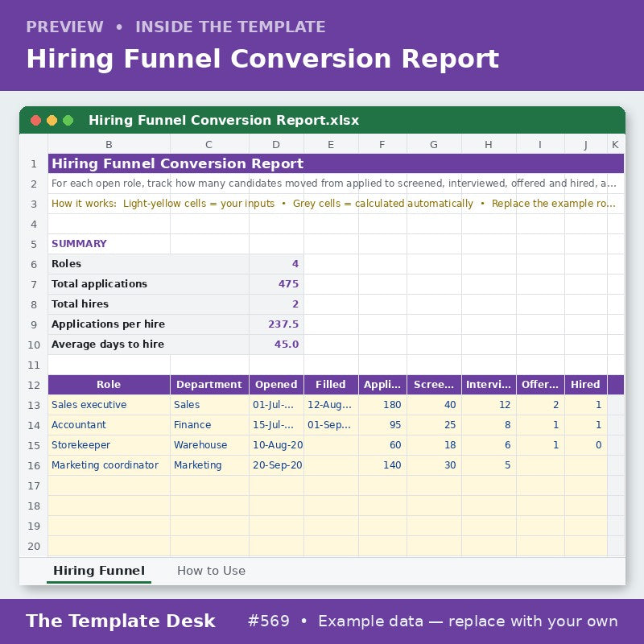Click the 12-Aug filled date cell
The image size is (644, 644).
tap(331, 405)
